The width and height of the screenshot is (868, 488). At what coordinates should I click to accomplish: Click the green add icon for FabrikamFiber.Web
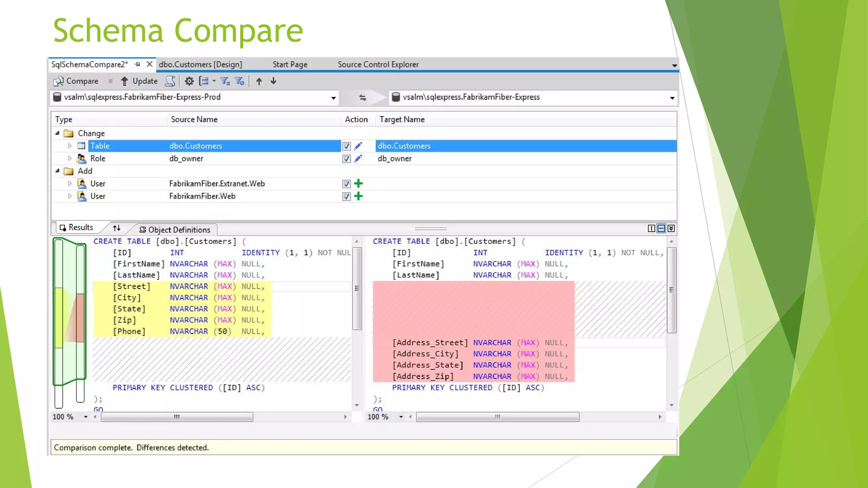(359, 196)
